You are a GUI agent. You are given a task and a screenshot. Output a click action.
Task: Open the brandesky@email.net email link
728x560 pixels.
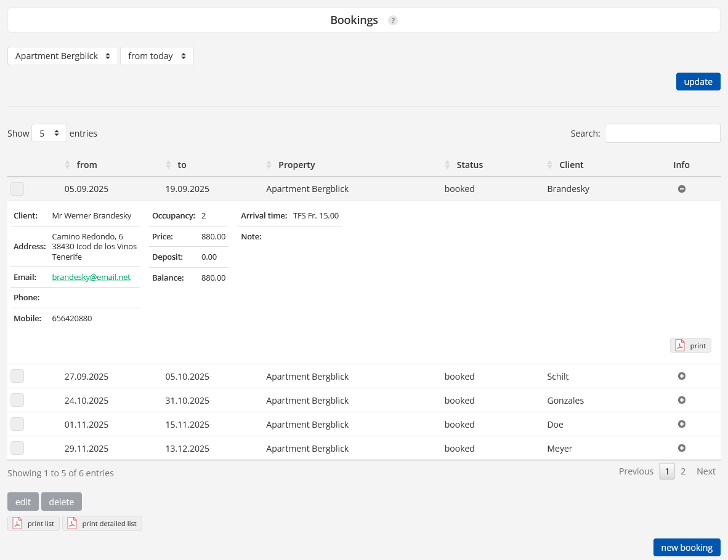[91, 277]
